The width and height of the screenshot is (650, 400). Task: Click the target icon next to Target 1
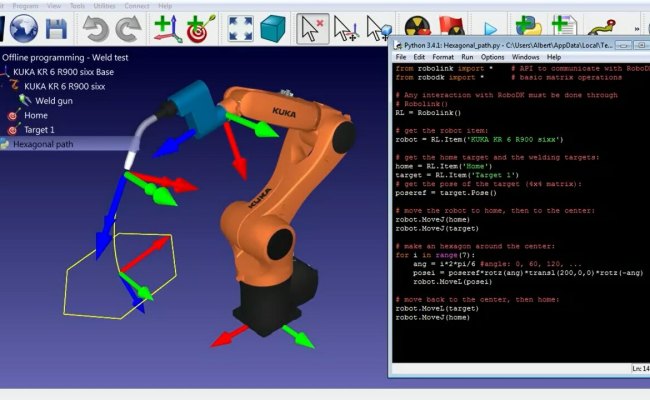click(x=14, y=129)
